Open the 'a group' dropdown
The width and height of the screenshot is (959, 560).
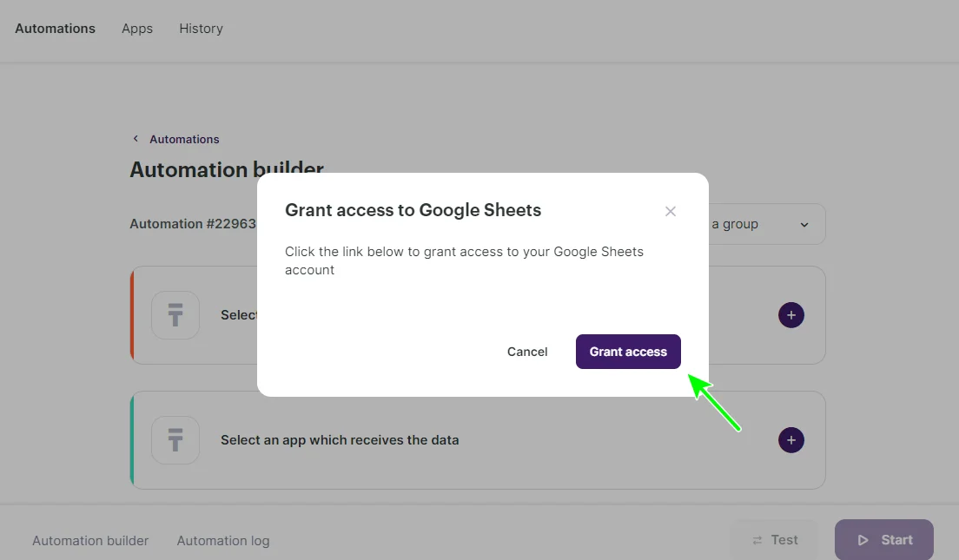tap(764, 224)
